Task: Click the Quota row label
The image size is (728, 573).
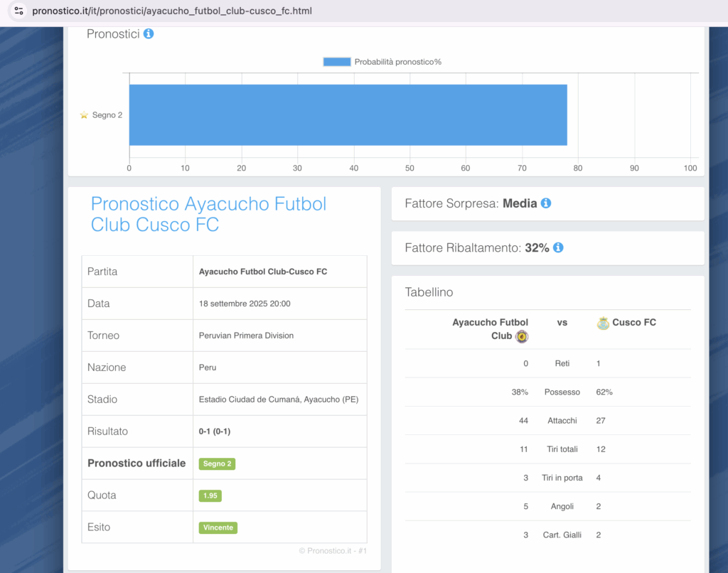Action: 102,496
